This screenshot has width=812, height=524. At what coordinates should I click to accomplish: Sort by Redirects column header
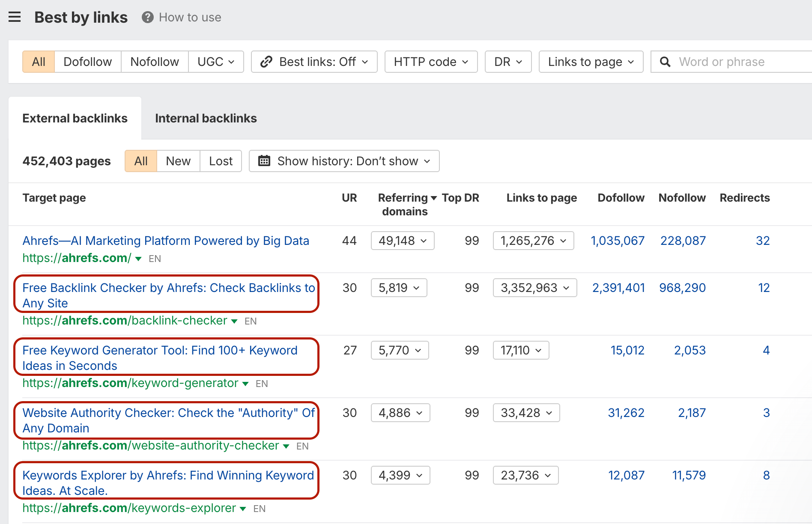[745, 198]
